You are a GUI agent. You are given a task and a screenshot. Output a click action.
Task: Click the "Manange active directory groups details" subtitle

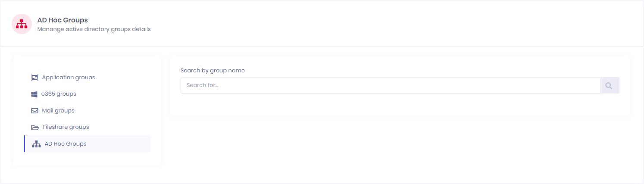click(94, 29)
